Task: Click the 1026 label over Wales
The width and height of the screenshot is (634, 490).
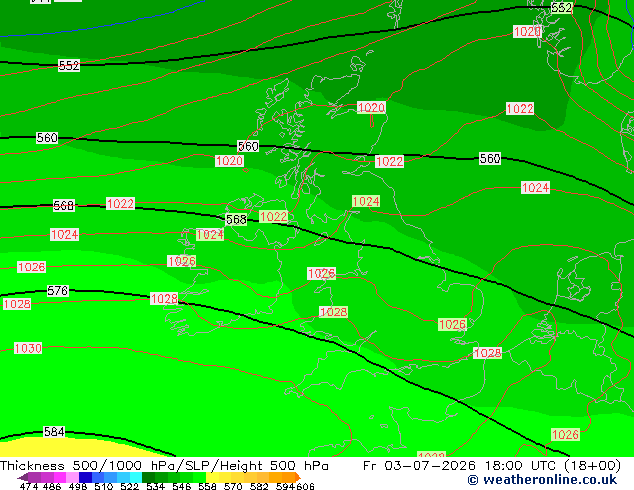Action: click(321, 274)
